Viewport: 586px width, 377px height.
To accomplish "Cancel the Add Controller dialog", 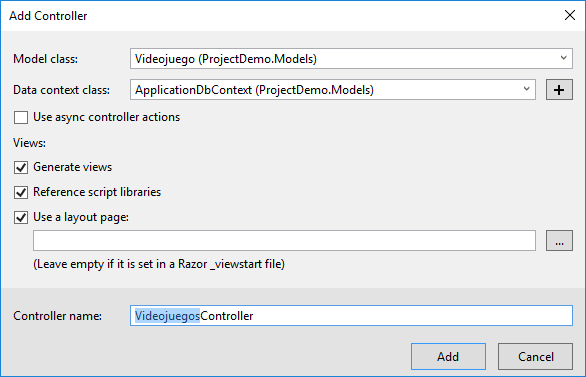I will click(535, 356).
